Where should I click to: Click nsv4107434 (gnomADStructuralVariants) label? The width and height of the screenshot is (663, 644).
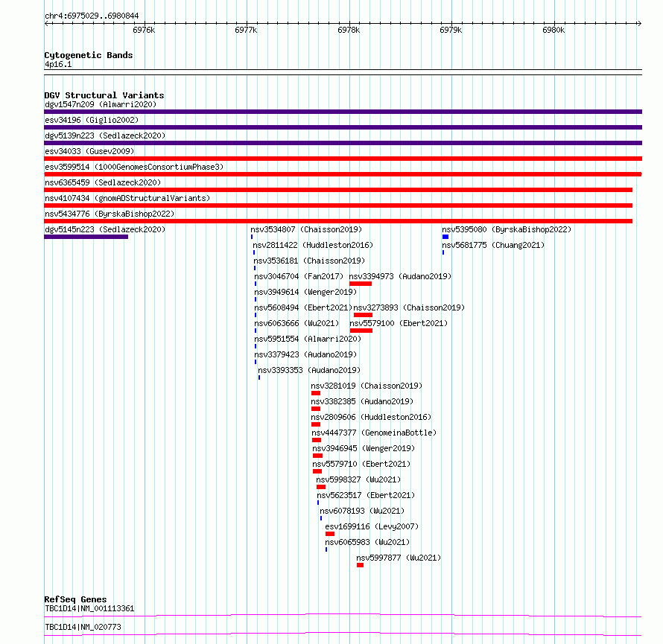click(x=127, y=198)
